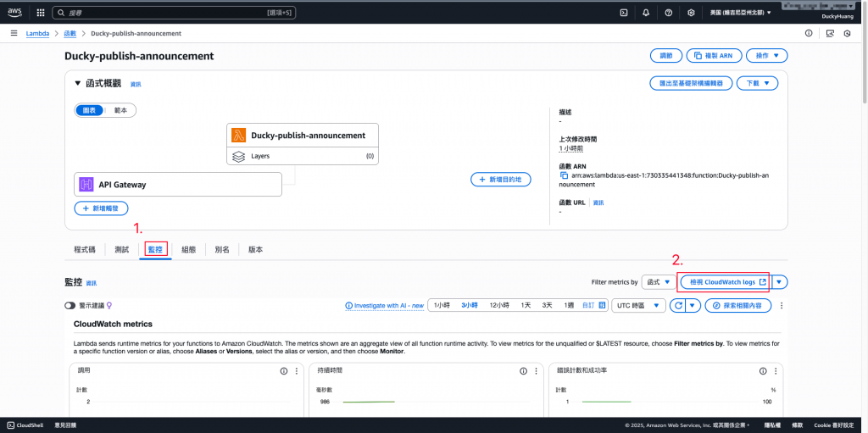868x433 pixels.
Task: Go to 函數 in the breadcrumb
Action: tap(70, 33)
